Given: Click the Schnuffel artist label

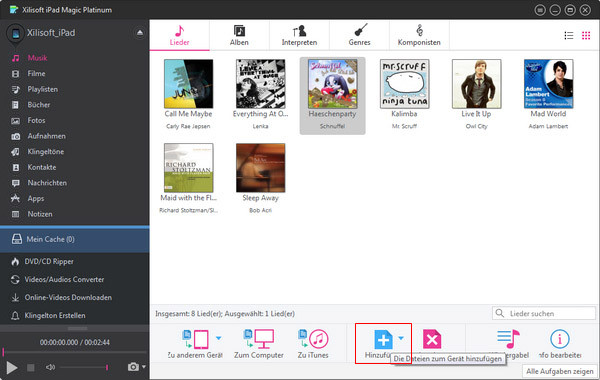Looking at the screenshot, I should pyautogui.click(x=333, y=126).
